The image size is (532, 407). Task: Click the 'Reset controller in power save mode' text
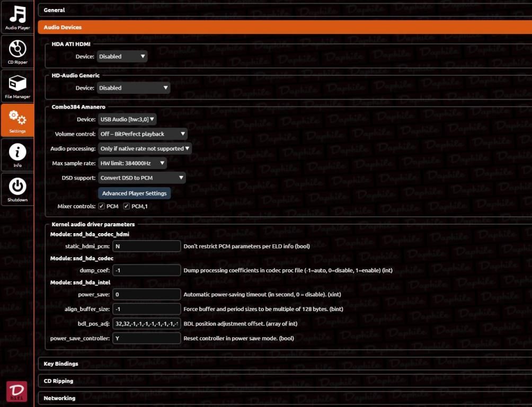click(x=238, y=339)
